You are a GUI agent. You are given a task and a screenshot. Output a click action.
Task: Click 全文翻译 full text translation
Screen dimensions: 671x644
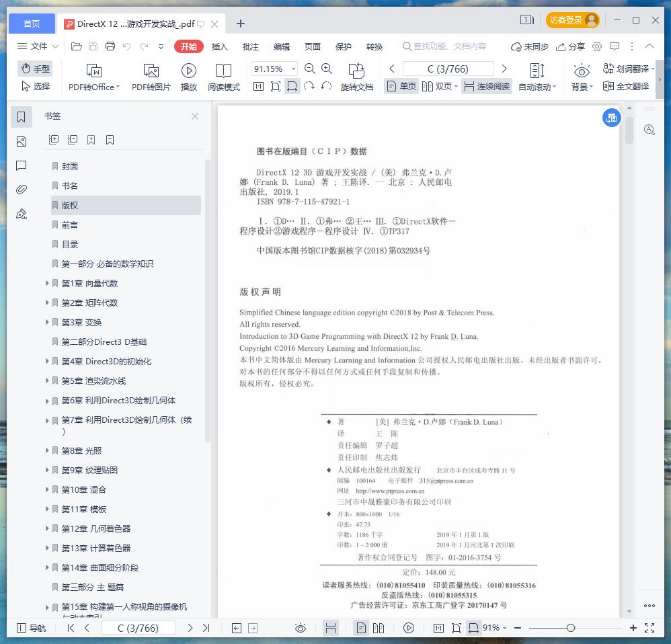coord(626,87)
